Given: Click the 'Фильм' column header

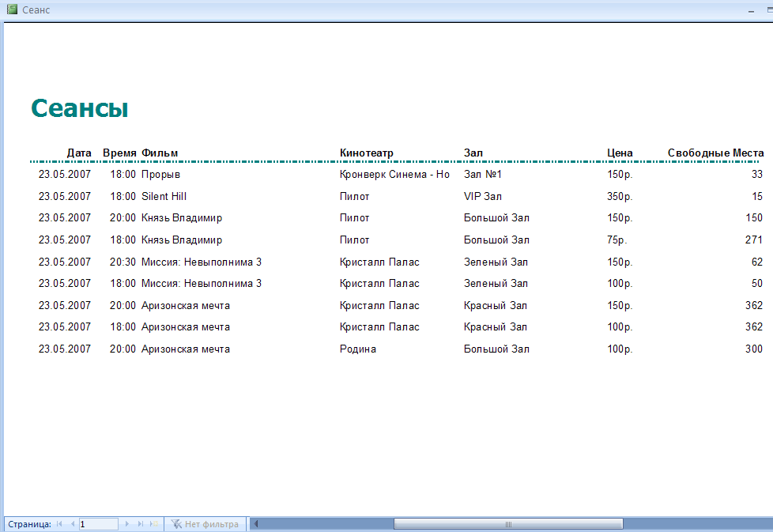Looking at the screenshot, I should click(160, 153).
